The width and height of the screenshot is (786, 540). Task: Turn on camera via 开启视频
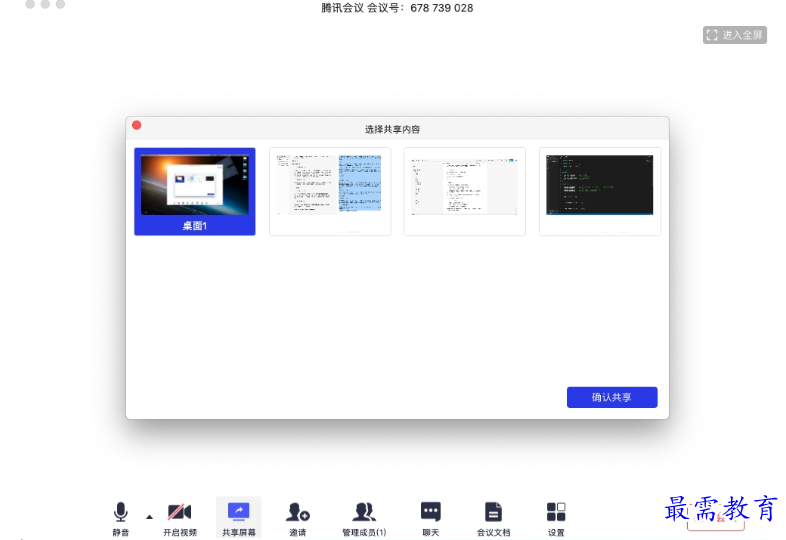(179, 518)
